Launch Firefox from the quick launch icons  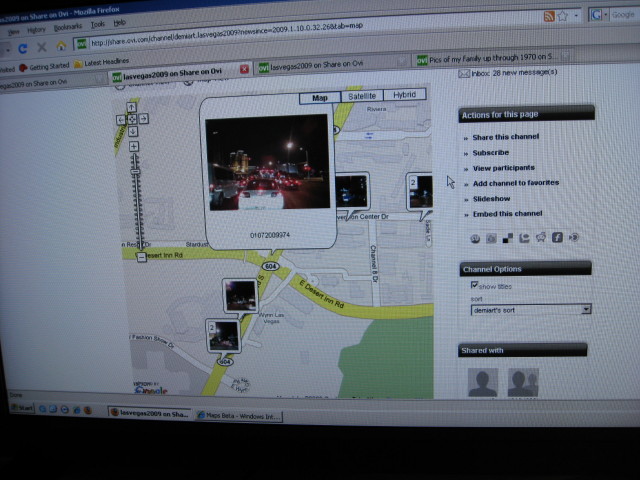coord(87,410)
